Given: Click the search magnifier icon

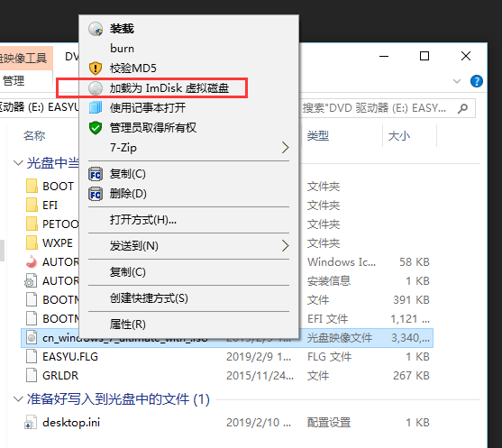Looking at the screenshot, I should tap(462, 108).
